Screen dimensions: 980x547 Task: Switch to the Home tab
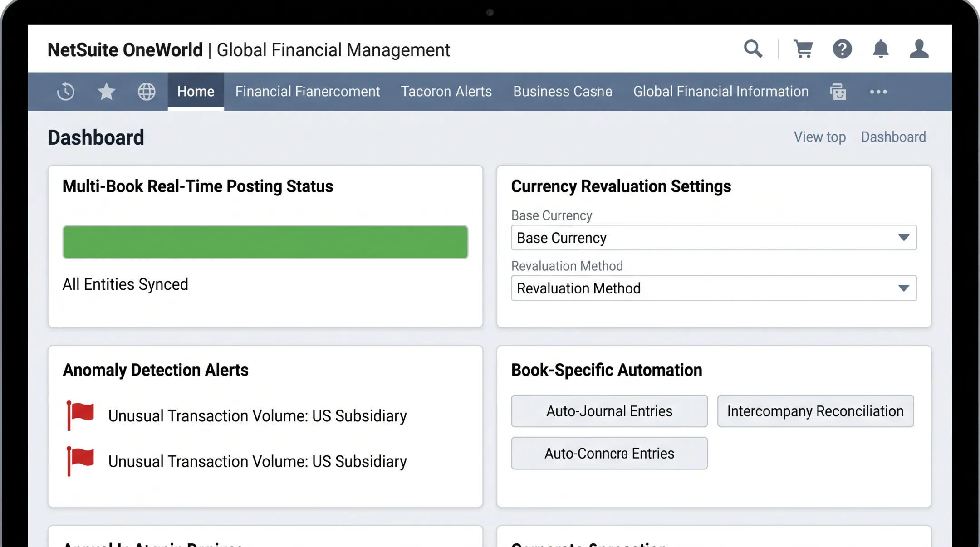196,92
